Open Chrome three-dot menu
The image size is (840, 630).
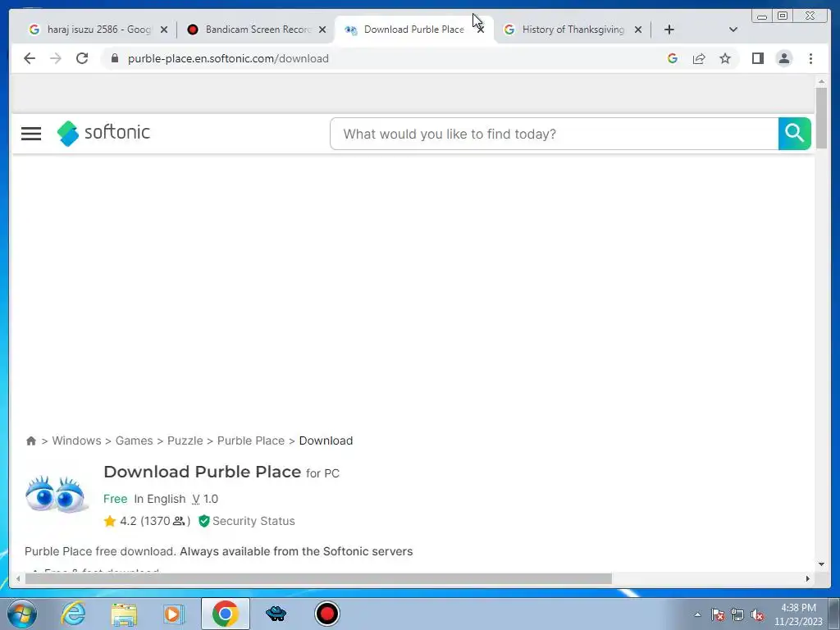pyautogui.click(x=810, y=58)
